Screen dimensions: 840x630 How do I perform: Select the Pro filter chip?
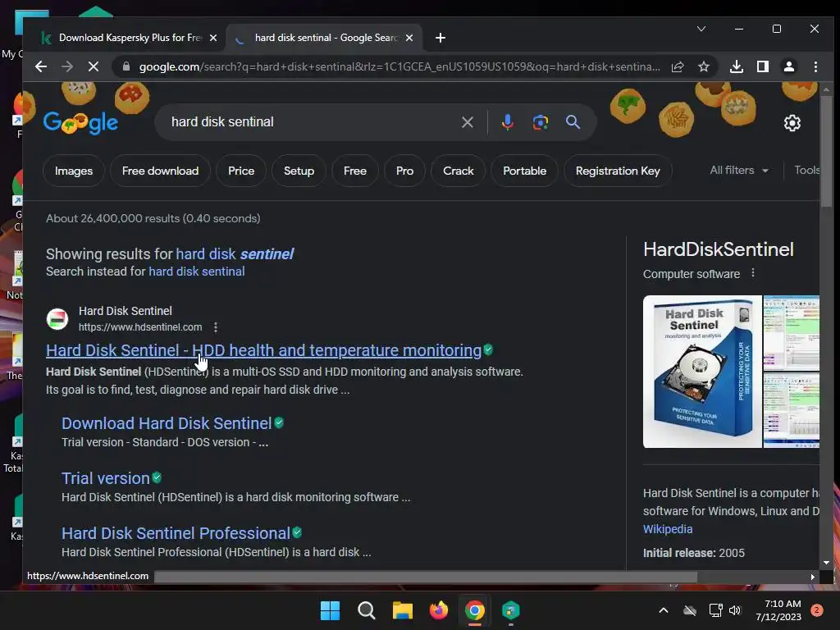pos(404,171)
